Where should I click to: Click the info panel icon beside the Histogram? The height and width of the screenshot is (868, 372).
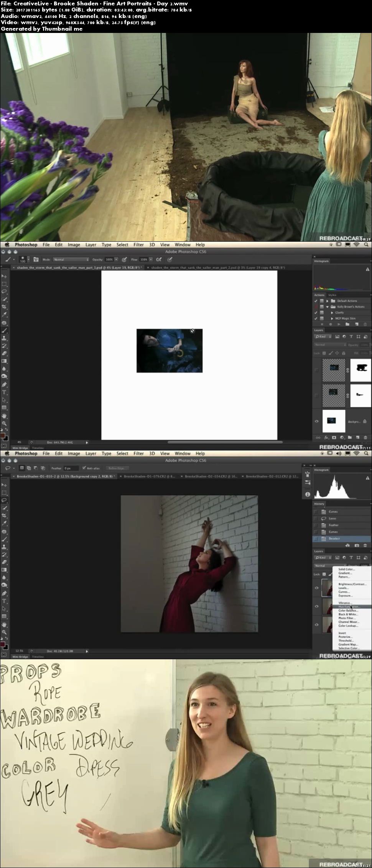(x=308, y=494)
